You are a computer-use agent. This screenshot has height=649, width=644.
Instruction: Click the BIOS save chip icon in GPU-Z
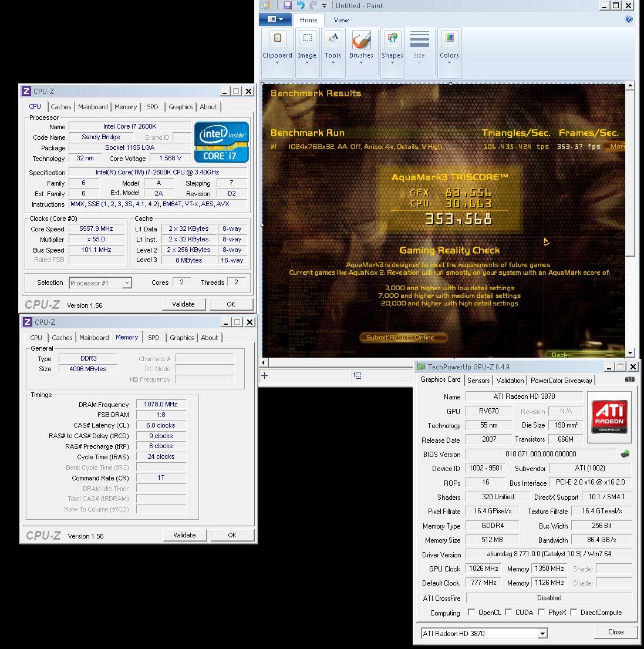tap(625, 454)
